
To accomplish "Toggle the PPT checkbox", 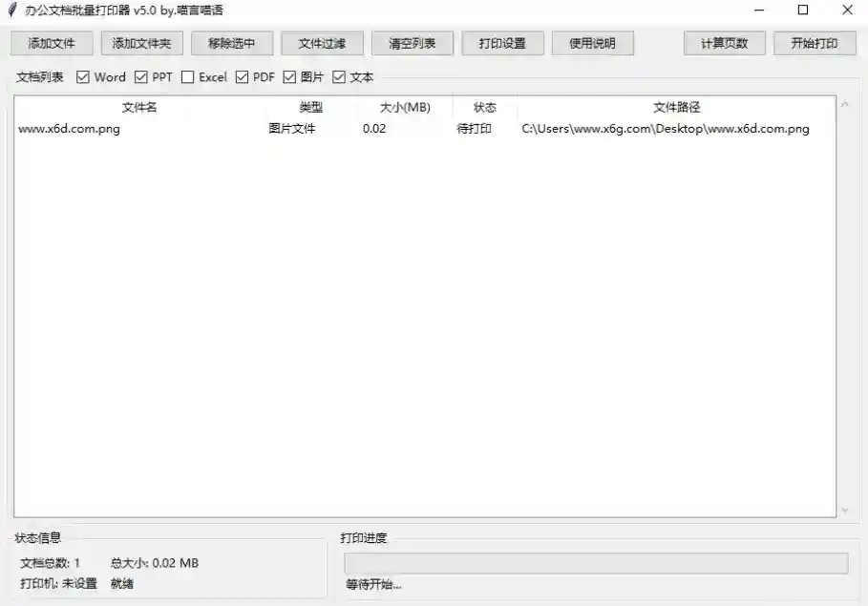I will 141,77.
